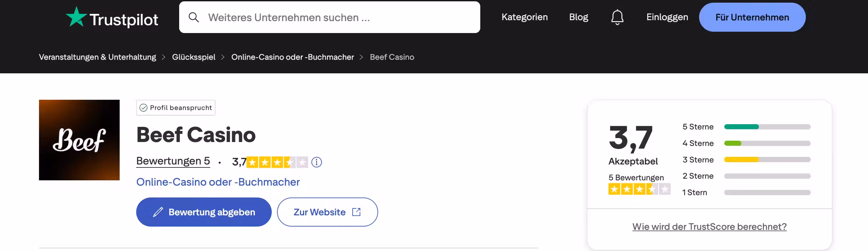The height and width of the screenshot is (251, 868).
Task: Open the Für Unternehmen button
Action: [x=752, y=17]
